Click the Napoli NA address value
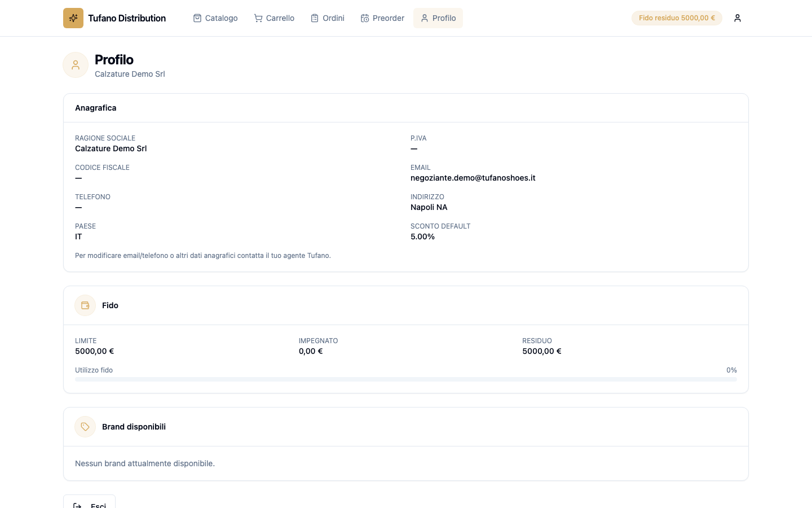The image size is (812, 508). pyautogui.click(x=429, y=207)
